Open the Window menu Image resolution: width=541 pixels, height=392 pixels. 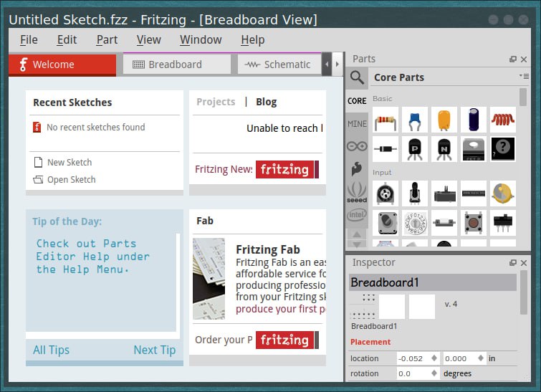(x=201, y=39)
